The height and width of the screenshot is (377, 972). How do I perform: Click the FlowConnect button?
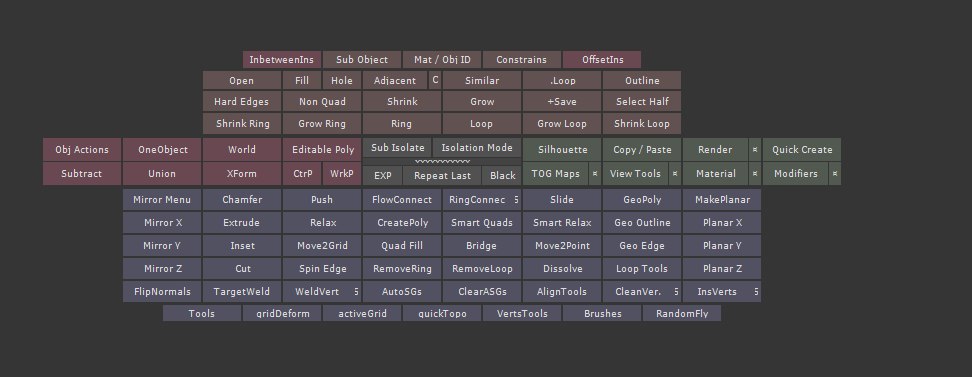tap(402, 200)
